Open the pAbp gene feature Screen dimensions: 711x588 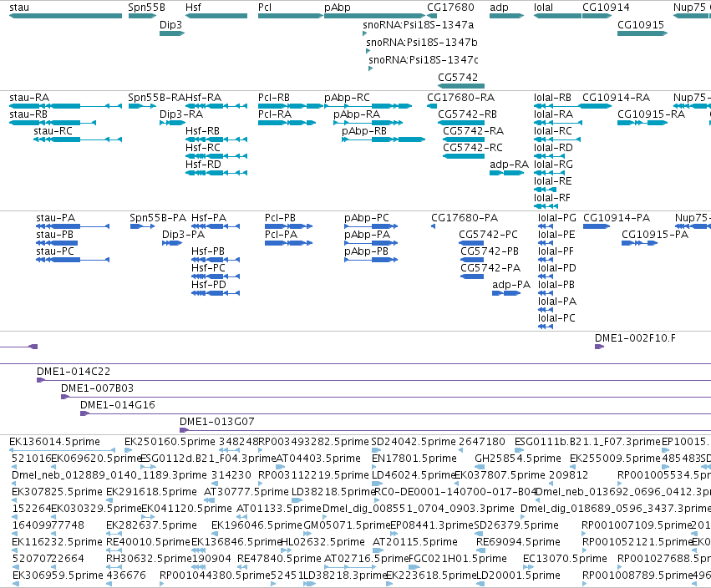(374, 16)
